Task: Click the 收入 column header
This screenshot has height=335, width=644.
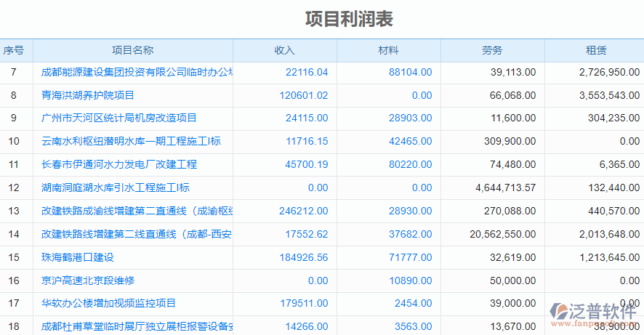Action: pyautogui.click(x=284, y=51)
